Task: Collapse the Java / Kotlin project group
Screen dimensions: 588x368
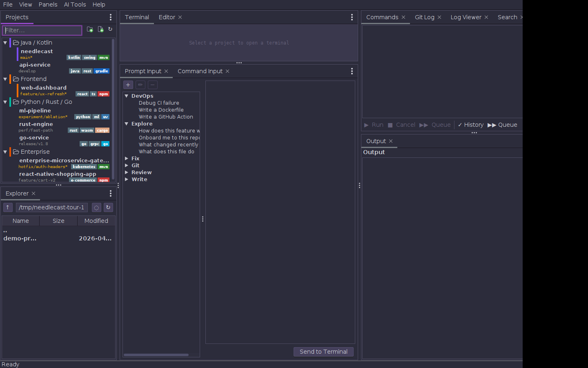Action: [x=5, y=43]
